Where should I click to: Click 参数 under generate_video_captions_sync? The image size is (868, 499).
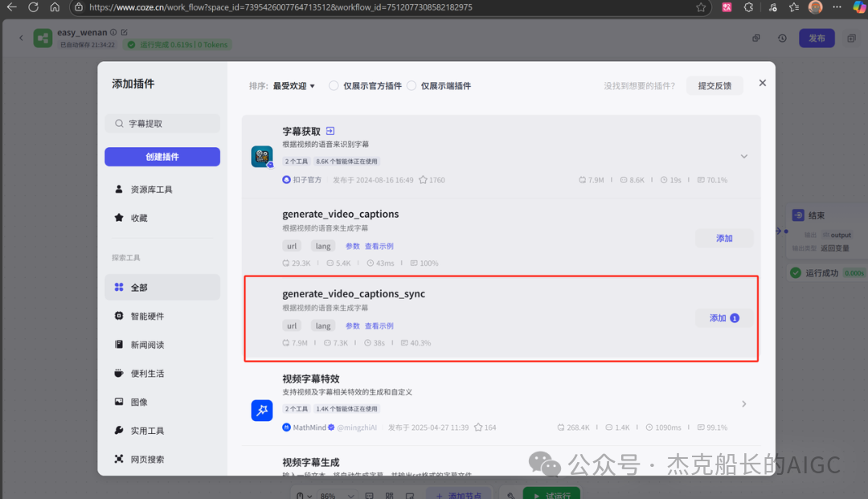[353, 326]
